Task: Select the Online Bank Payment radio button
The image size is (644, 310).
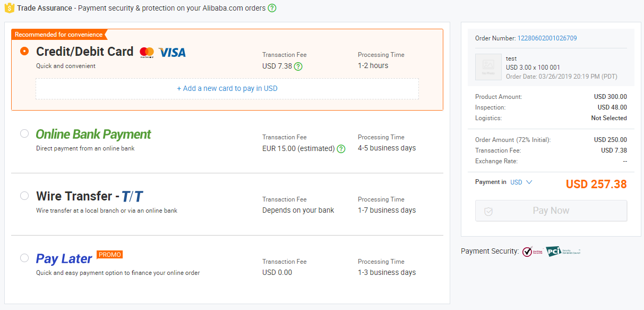Action: (24, 133)
